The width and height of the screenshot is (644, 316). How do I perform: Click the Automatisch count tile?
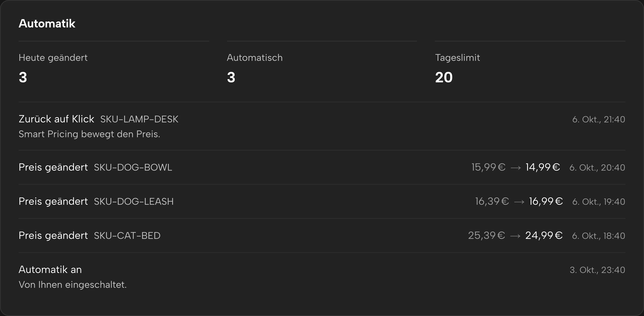[322, 68]
